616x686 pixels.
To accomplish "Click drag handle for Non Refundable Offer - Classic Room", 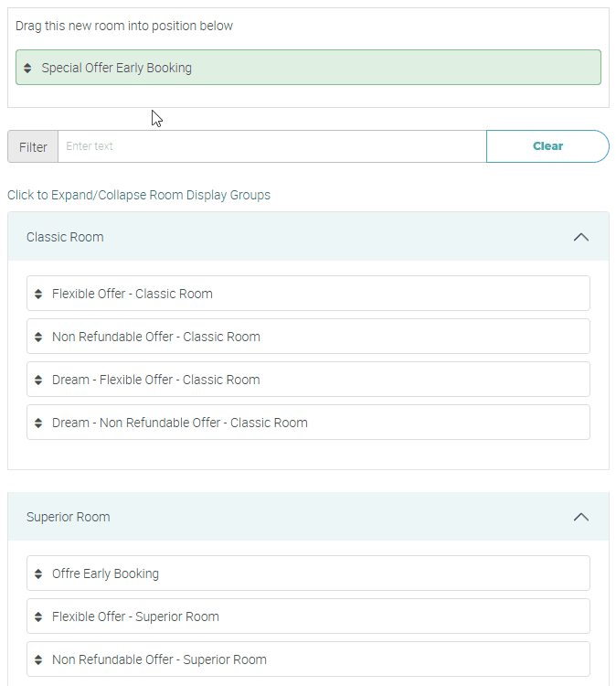I will pyautogui.click(x=38, y=338).
